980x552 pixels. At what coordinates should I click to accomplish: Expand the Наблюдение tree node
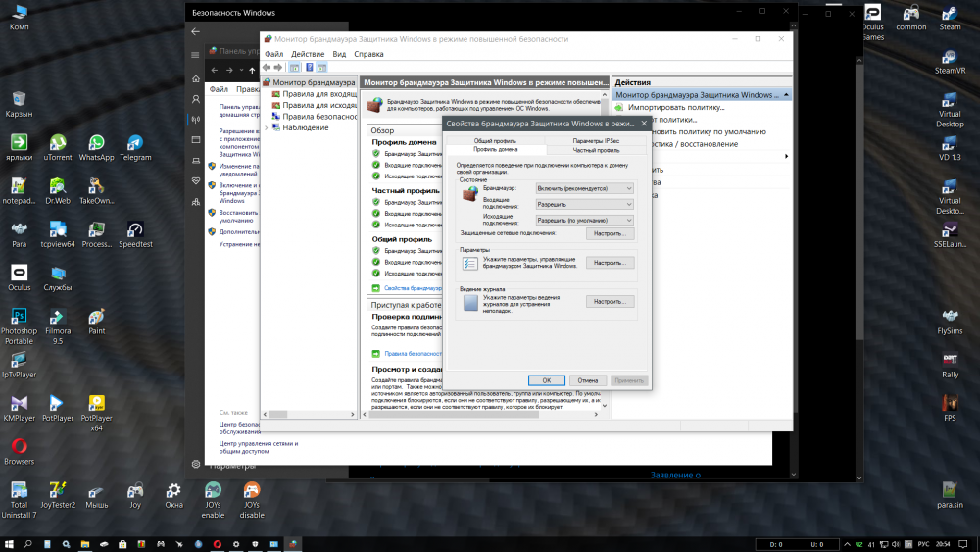point(268,128)
